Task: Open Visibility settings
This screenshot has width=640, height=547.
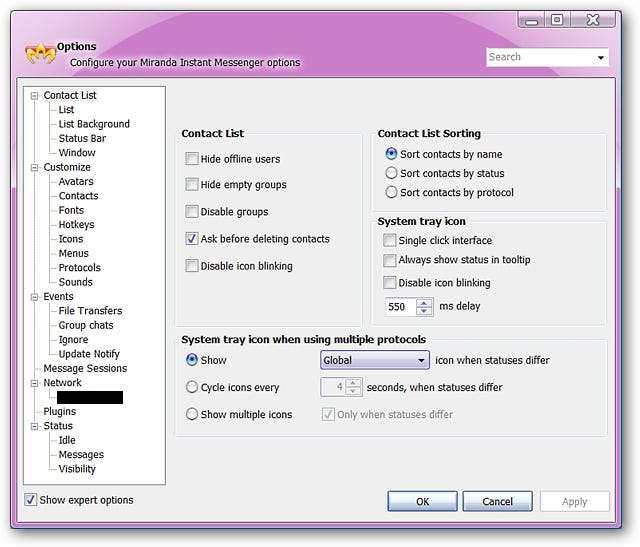Action: (x=77, y=469)
